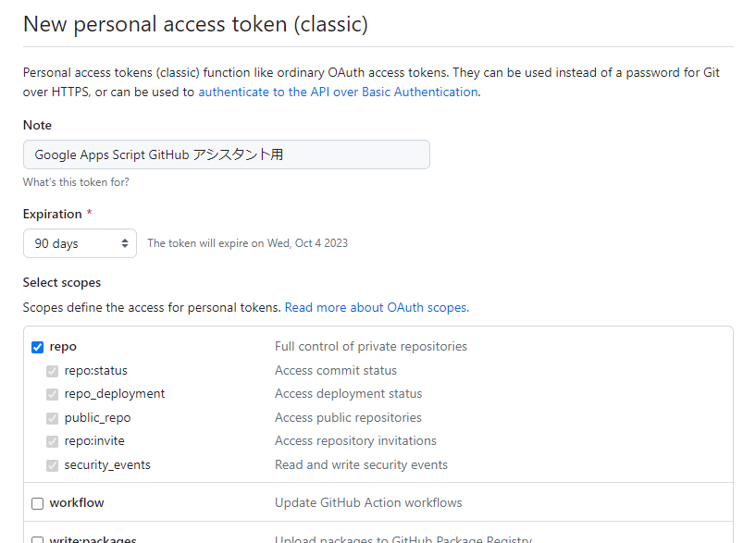This screenshot has height=543, width=756.
Task: Toggle the public_repo checkbox
Action: (53, 418)
